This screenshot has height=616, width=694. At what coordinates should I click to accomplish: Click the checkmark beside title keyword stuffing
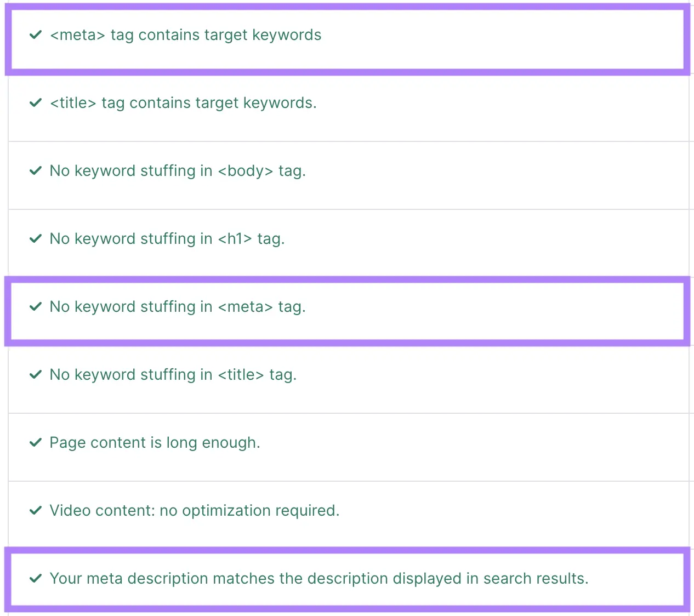point(35,374)
